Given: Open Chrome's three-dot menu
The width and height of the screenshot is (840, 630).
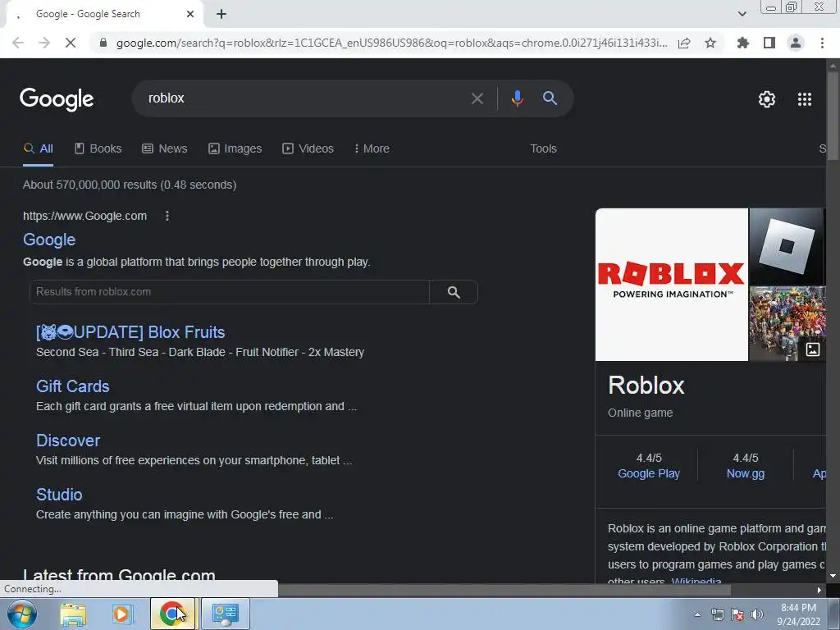Looking at the screenshot, I should pyautogui.click(x=822, y=43).
